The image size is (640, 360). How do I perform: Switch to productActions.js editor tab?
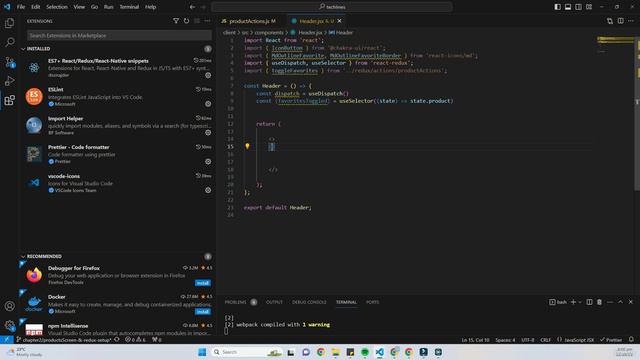tap(249, 21)
